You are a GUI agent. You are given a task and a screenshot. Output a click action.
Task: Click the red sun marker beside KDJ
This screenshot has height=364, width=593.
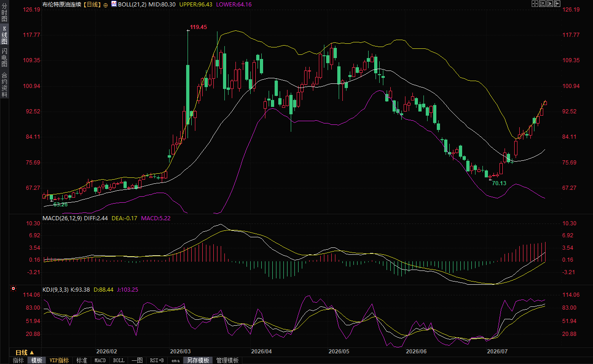13,289
